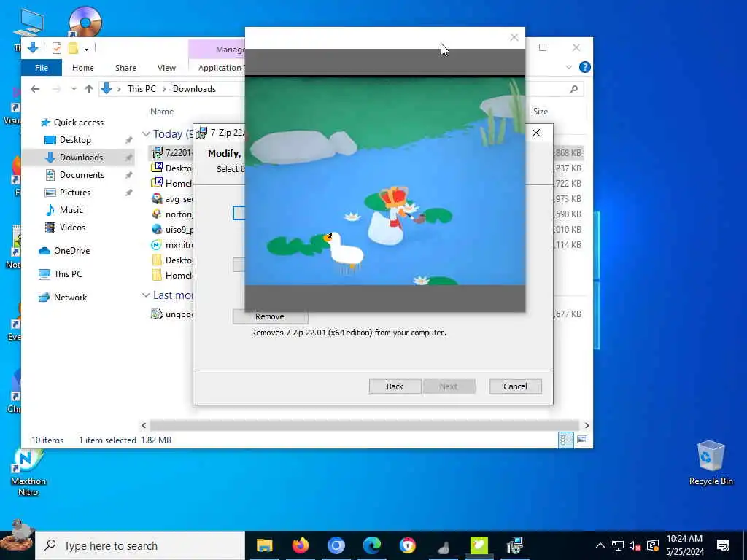Launch Microsoft Edge from the taskbar
This screenshot has width=747, height=560.
371,545
